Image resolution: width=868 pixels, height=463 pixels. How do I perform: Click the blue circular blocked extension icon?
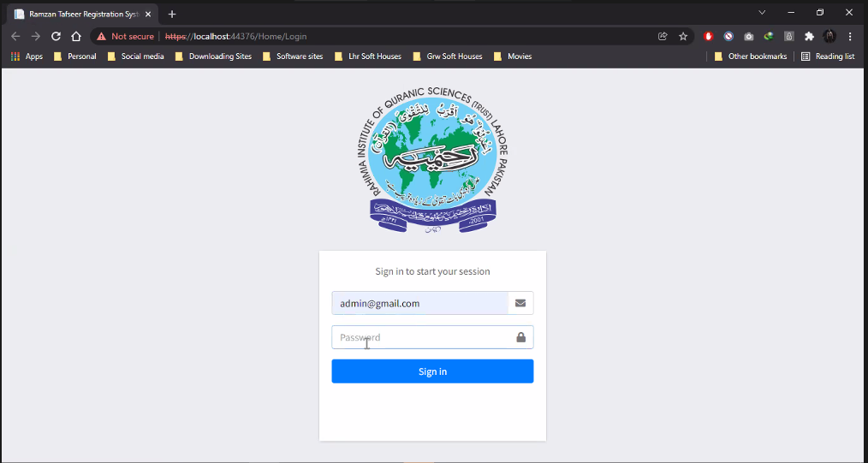(728, 37)
